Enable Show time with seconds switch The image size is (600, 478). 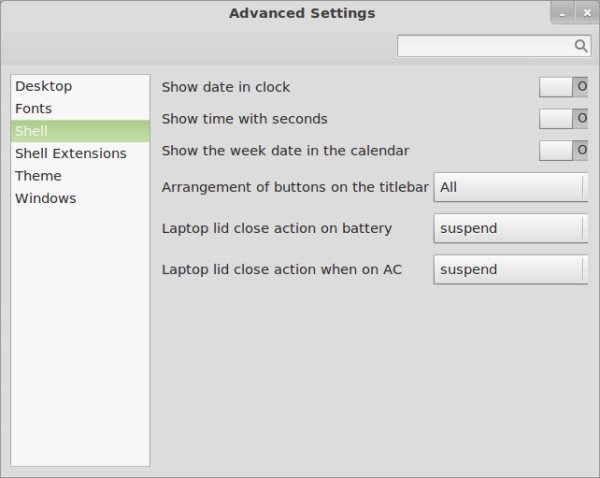pos(563,119)
